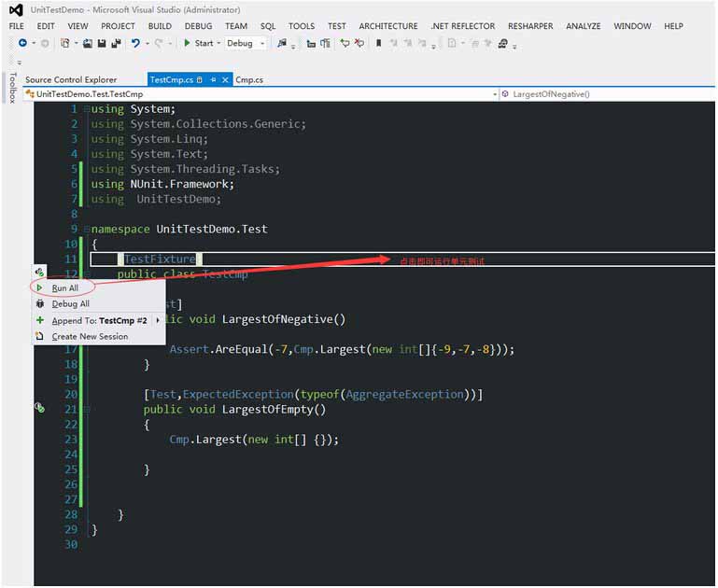This screenshot has width=718, height=588.
Task: Select Run All from the context menu
Action: click(65, 288)
